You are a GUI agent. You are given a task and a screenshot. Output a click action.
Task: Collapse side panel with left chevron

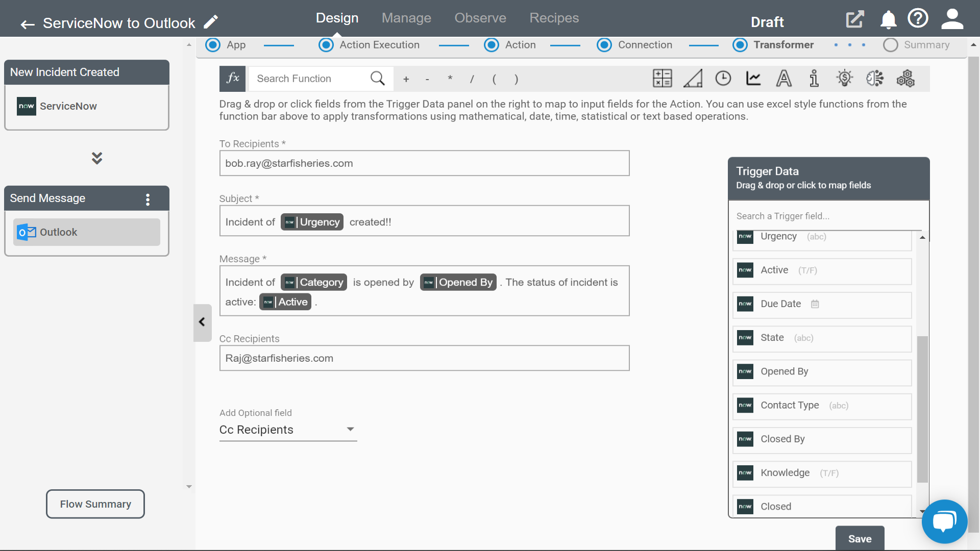(202, 322)
